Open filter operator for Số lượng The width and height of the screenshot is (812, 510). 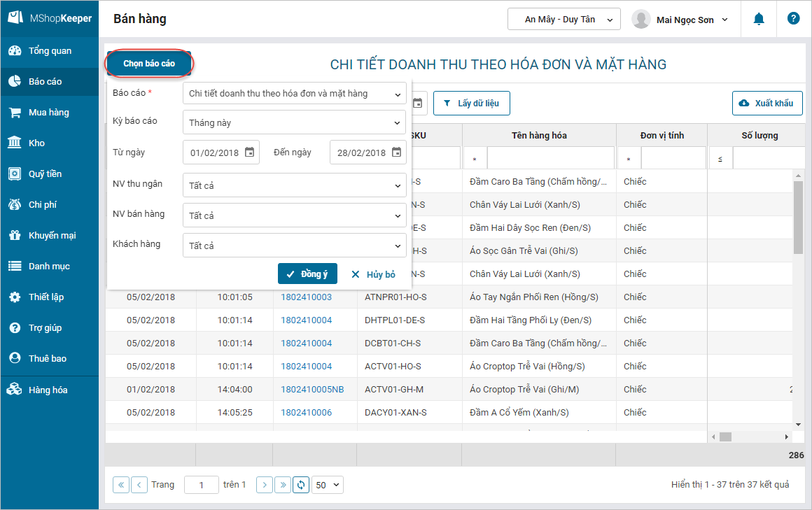[720, 158]
